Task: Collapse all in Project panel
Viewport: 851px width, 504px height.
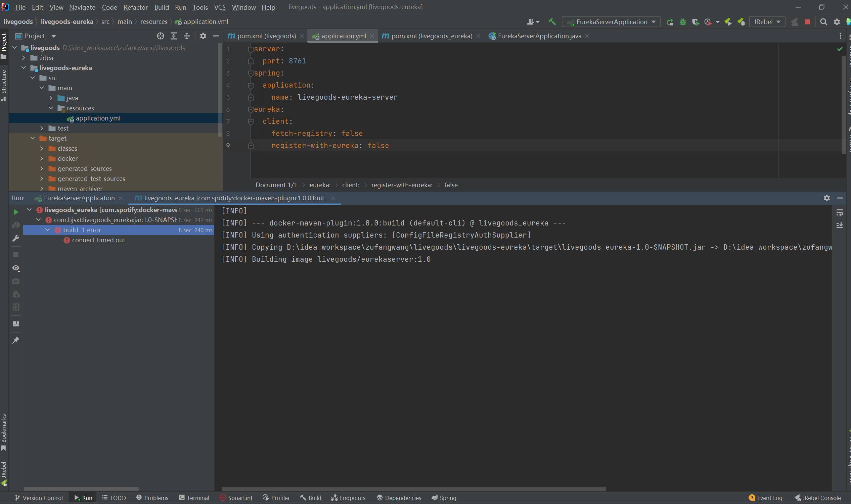Action: point(187,36)
